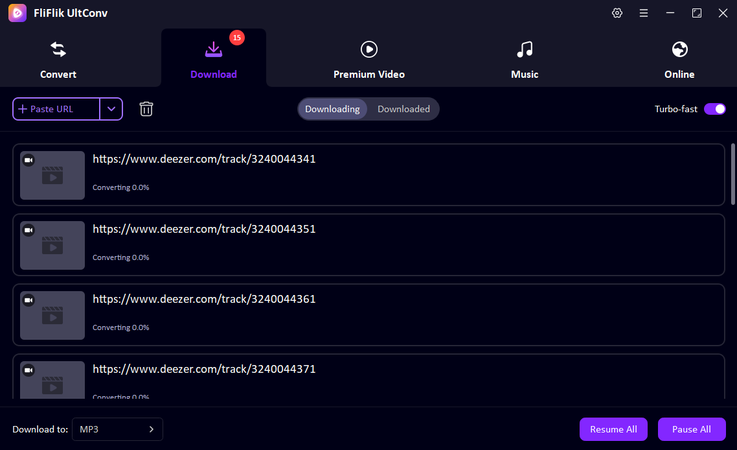Minimize the FliFlik UltConv window
The width and height of the screenshot is (737, 450).
tap(670, 13)
